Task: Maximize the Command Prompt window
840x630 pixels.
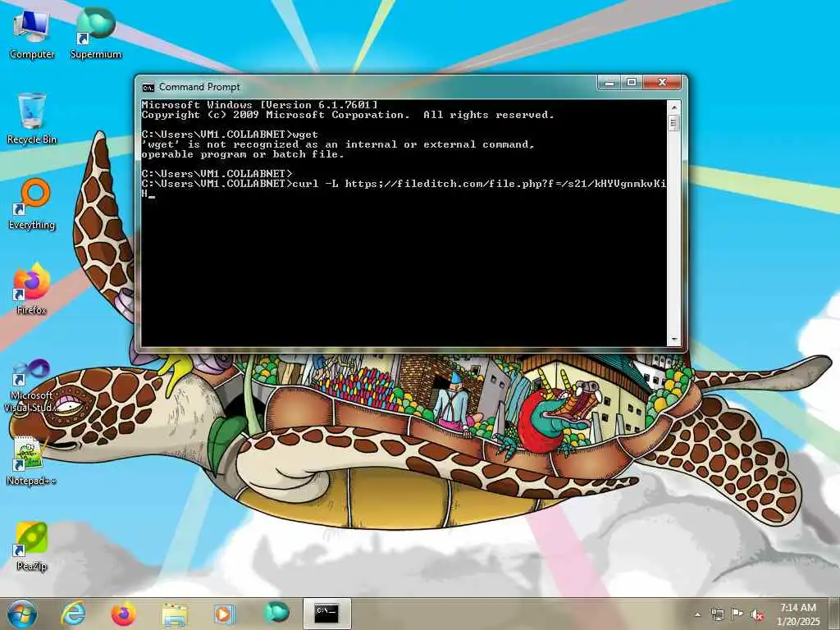Action: [632, 83]
